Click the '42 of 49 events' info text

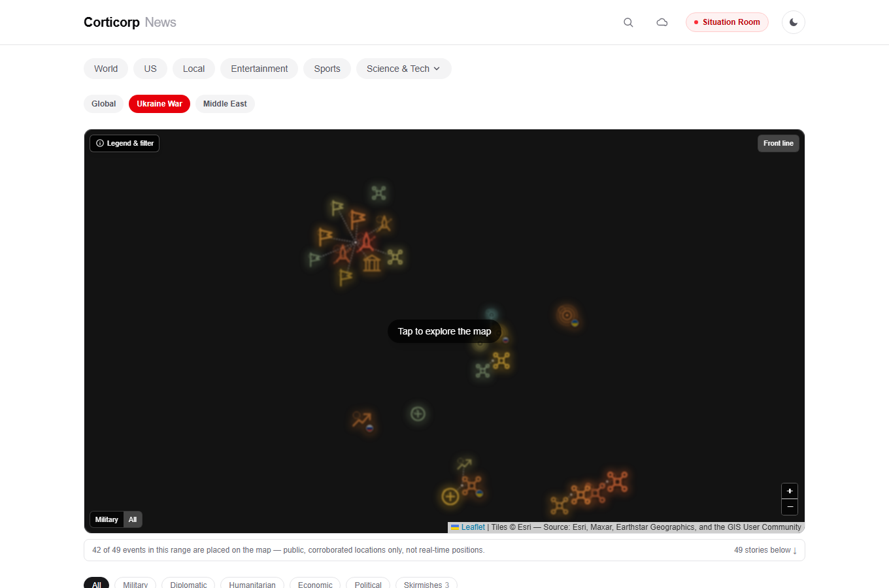288,550
